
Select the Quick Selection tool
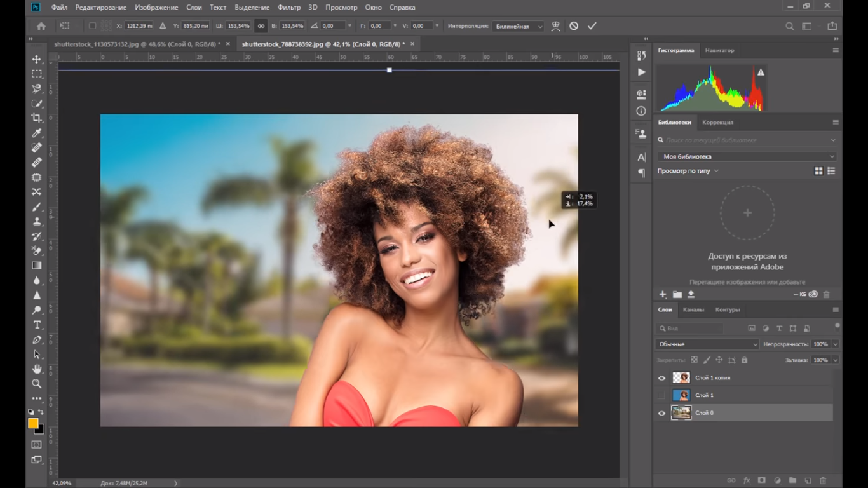click(37, 104)
